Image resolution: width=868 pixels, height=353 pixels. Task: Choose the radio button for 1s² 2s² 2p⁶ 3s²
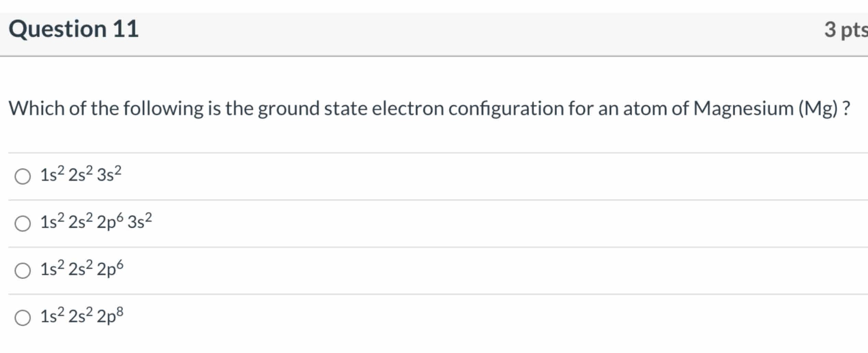point(23,223)
